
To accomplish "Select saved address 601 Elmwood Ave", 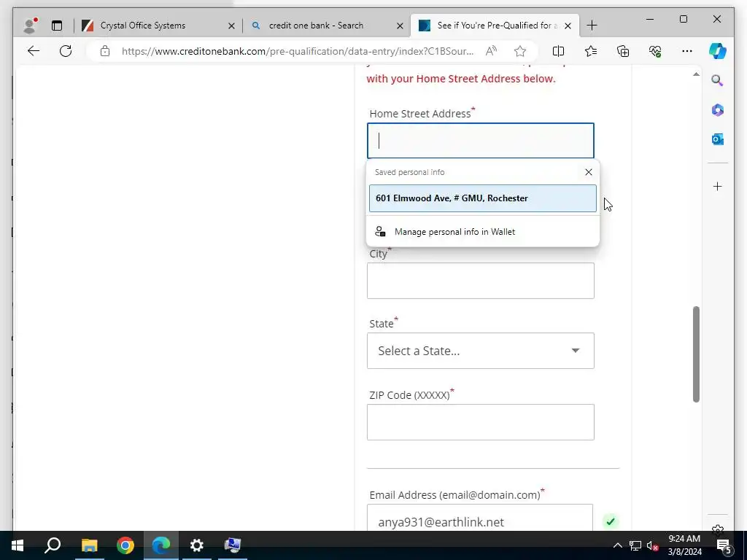I will coord(483,198).
